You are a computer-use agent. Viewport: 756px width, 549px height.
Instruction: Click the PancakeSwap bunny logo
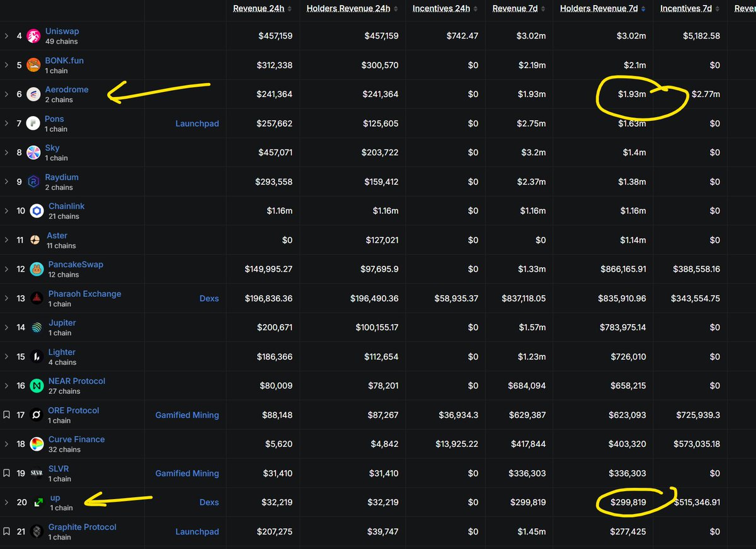[38, 269]
